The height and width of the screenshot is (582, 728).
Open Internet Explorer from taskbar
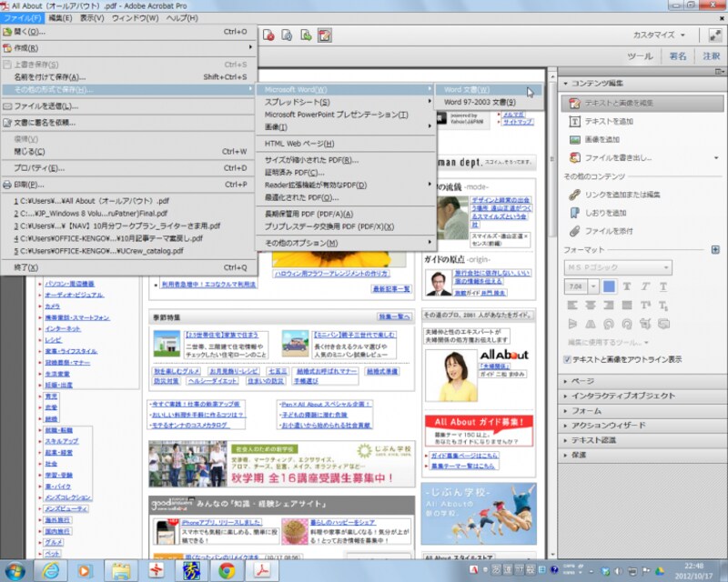click(50, 570)
